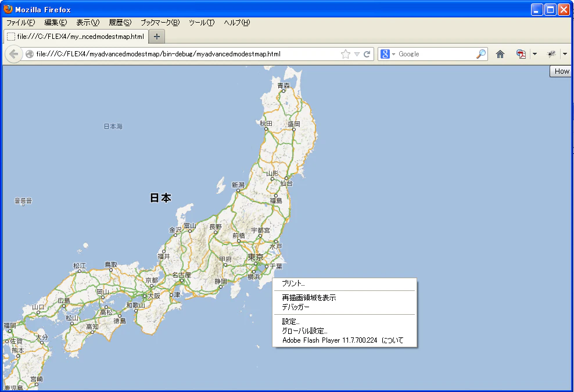Expand the rightmost toolbar dropdown arrow
This screenshot has height=392, width=574.
tap(565, 54)
